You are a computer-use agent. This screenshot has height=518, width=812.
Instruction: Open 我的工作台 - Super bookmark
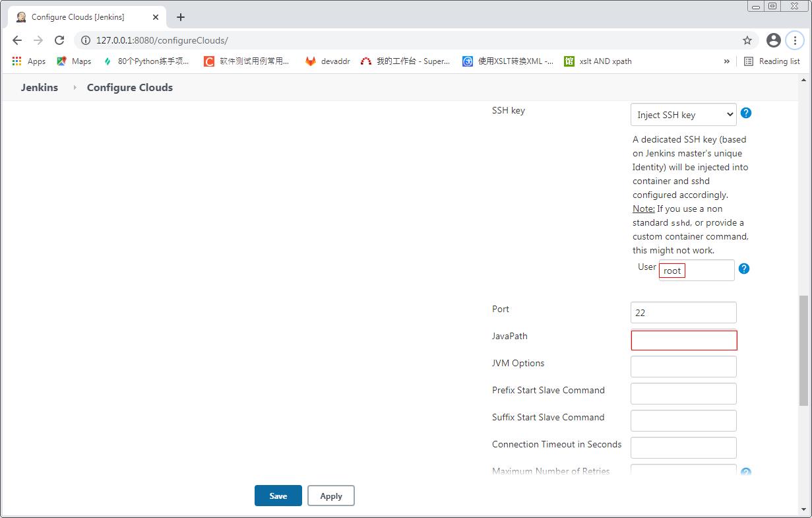(x=405, y=61)
